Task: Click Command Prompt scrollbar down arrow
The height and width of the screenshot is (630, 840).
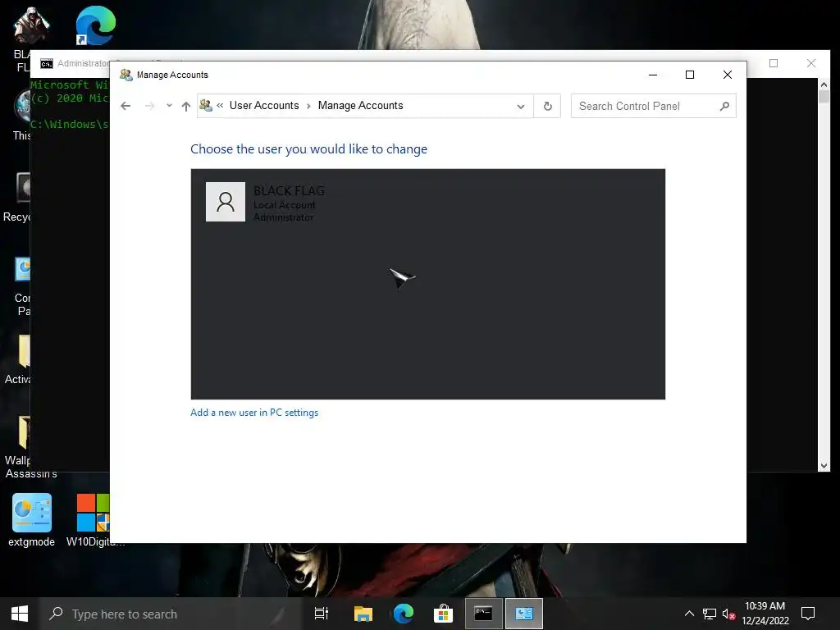Action: coord(824,466)
